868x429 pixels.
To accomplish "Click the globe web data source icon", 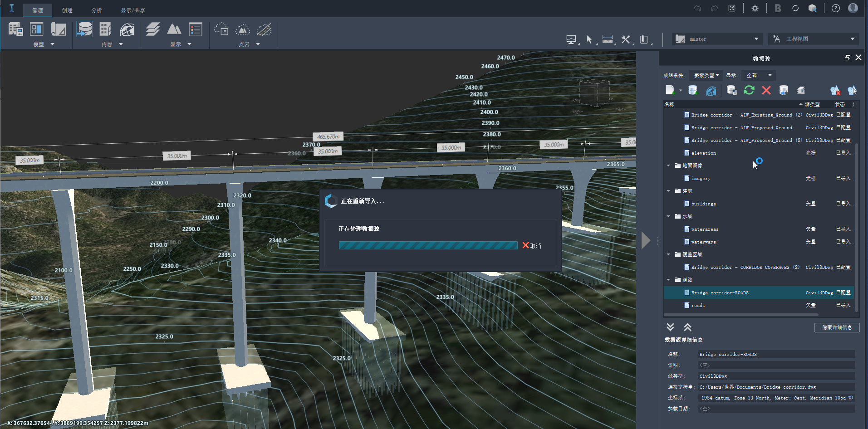I will pyautogui.click(x=711, y=91).
